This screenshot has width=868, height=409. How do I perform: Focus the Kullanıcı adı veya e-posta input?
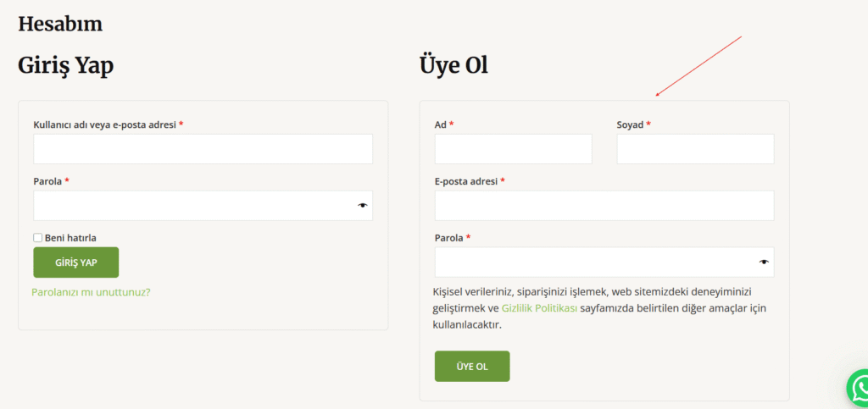(203, 149)
